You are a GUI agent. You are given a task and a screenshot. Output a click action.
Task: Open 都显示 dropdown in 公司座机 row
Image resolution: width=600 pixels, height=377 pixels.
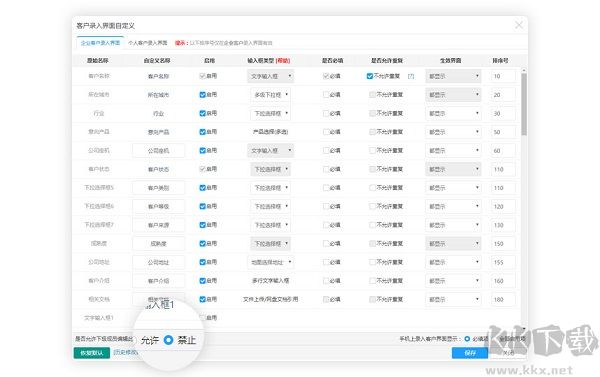coord(453,150)
